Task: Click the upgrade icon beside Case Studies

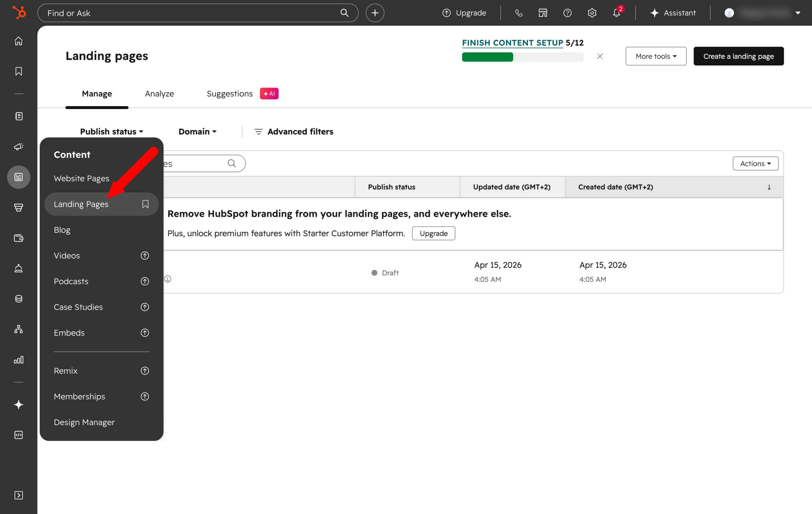Action: pos(145,307)
